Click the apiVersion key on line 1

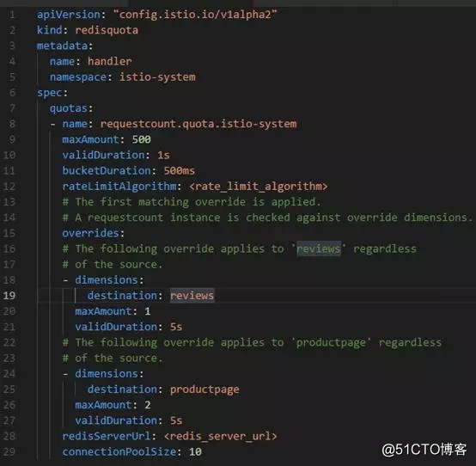tap(69, 15)
